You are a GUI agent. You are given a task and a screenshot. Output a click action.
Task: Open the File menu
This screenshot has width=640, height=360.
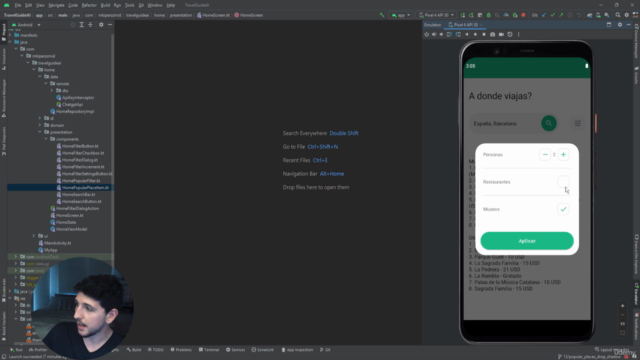[18, 5]
